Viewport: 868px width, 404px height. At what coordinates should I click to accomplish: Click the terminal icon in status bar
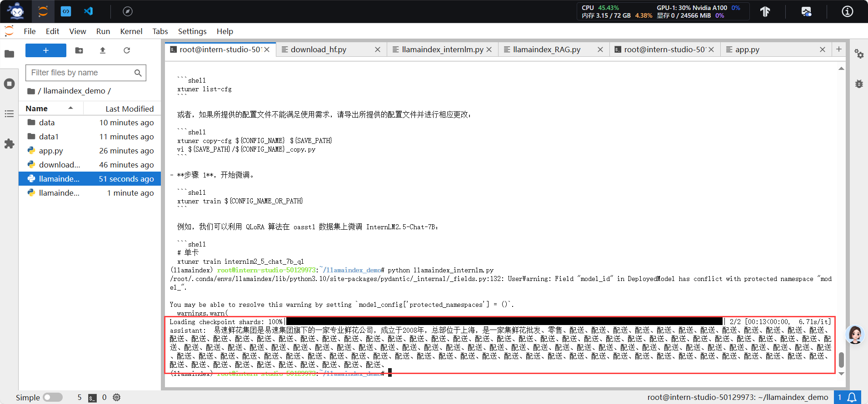pyautogui.click(x=92, y=398)
